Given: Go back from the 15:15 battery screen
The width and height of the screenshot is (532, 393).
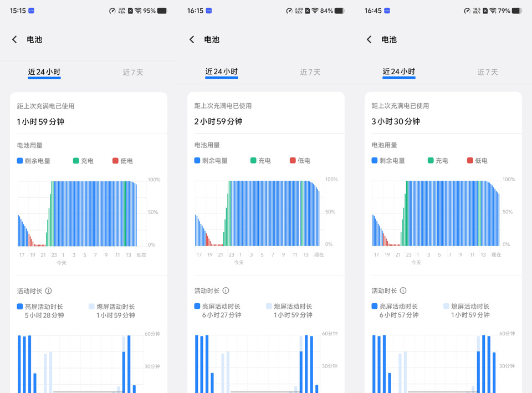Looking at the screenshot, I should click(x=14, y=39).
